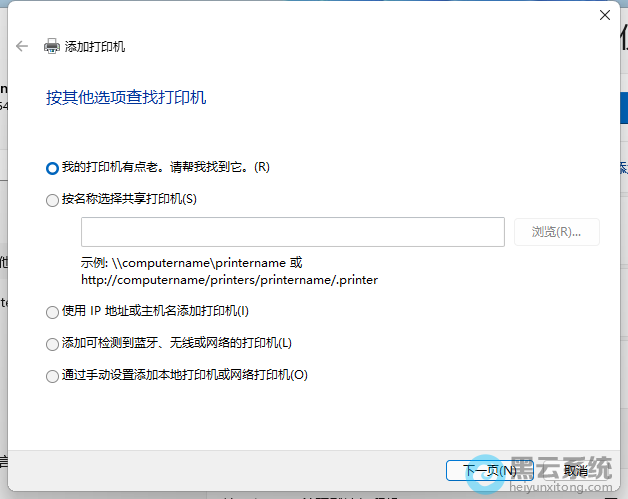Image resolution: width=628 pixels, height=499 pixels.
Task: Click the \\computername\printername example text
Action: [x=199, y=263]
